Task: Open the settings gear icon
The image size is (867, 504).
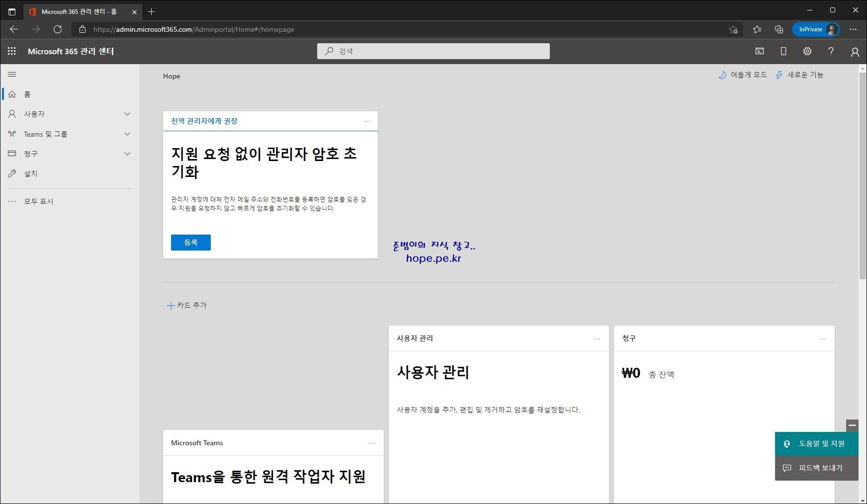Action: tap(807, 51)
